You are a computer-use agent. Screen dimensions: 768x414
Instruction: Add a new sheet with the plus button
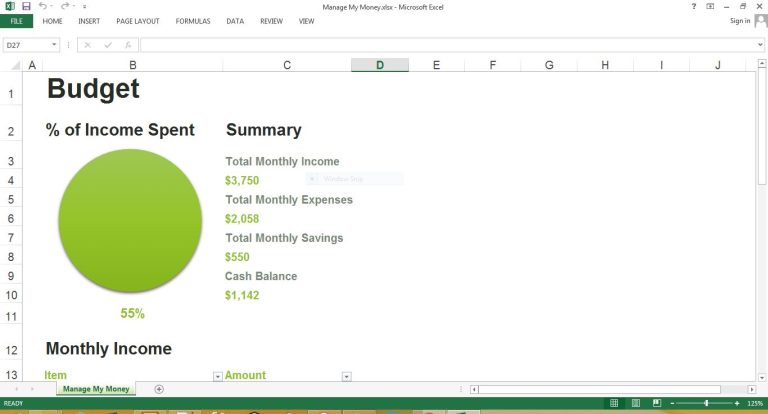[x=159, y=389]
